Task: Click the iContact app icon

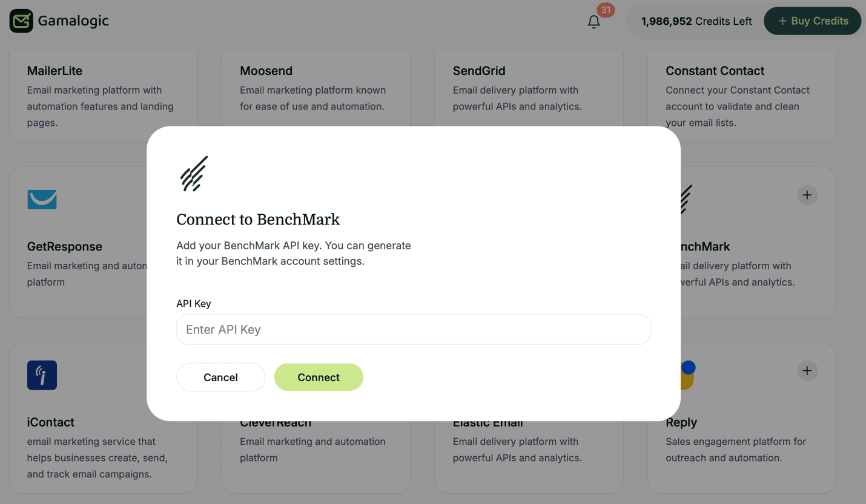Action: point(42,375)
